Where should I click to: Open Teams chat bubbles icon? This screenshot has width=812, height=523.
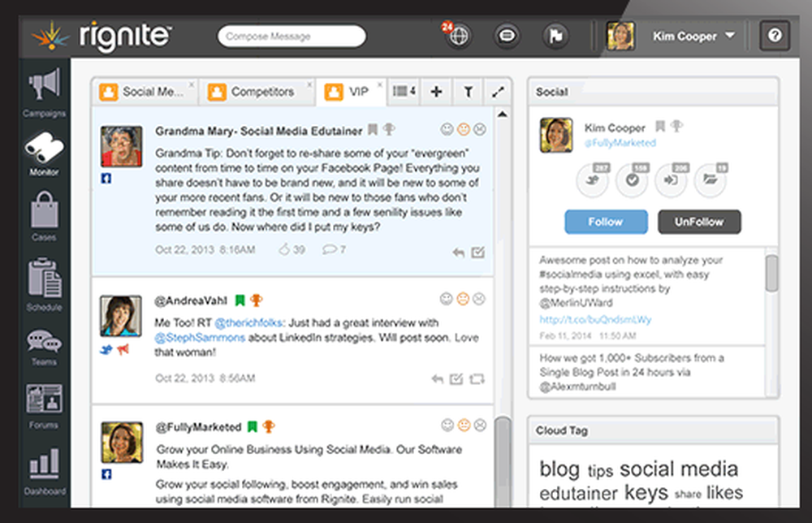pos(44,342)
